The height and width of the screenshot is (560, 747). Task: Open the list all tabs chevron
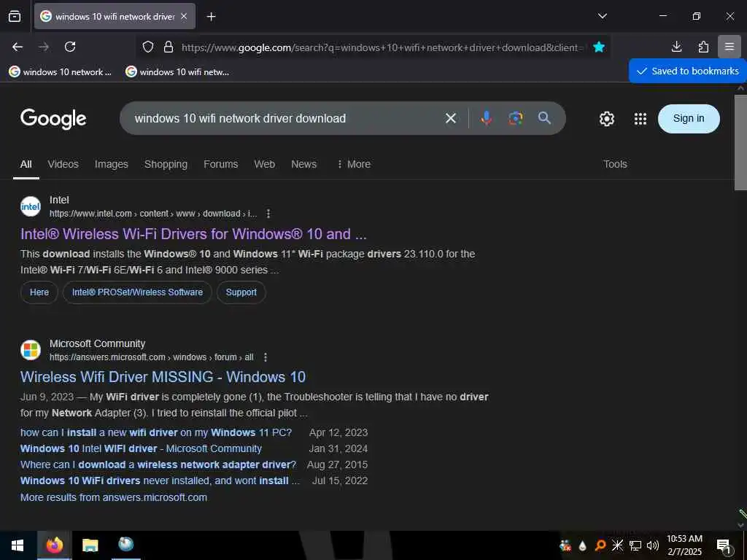tap(602, 16)
